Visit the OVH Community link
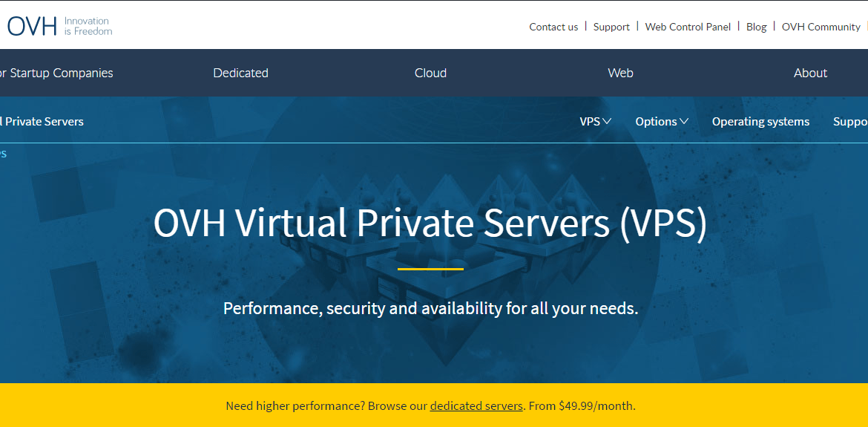Viewport: 868px width, 427px height. [x=821, y=27]
